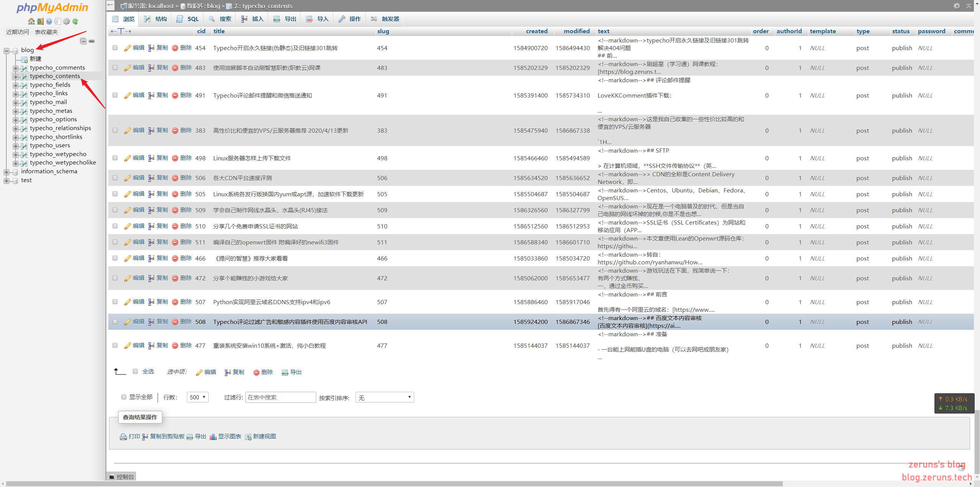
Task: Click the phpMyAdmin home icon
Action: (x=31, y=21)
